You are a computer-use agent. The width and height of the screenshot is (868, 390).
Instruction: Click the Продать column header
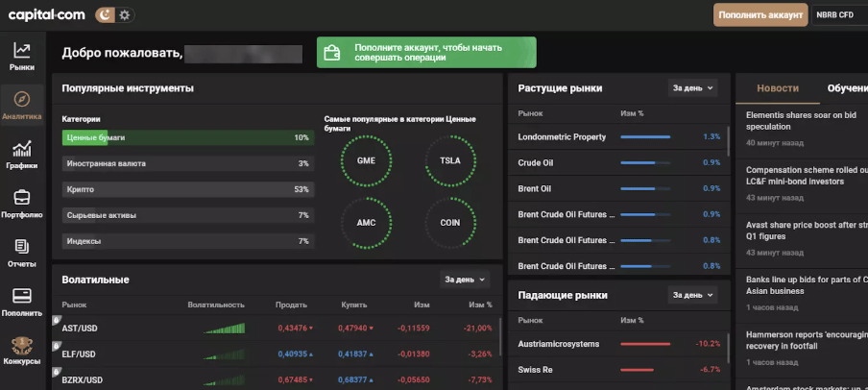pyautogui.click(x=291, y=305)
